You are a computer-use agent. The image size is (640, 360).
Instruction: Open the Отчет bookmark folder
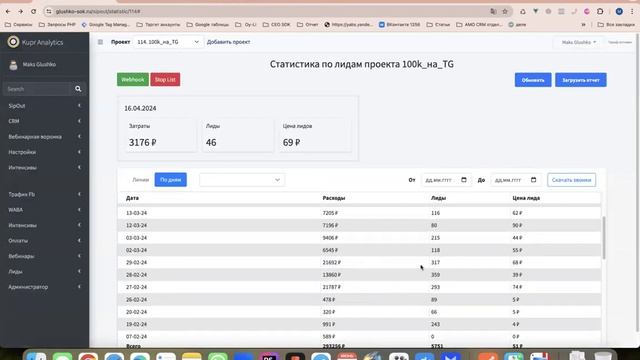pos(308,24)
